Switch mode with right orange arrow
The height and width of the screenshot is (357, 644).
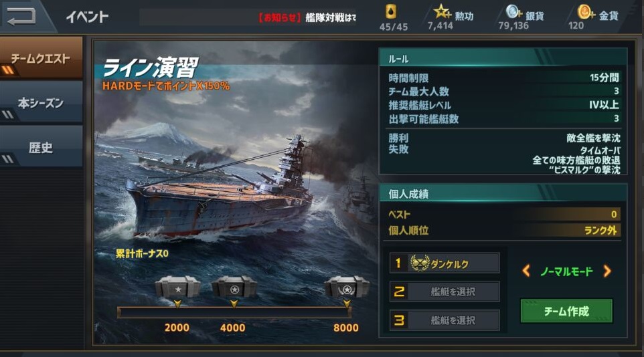click(x=607, y=271)
